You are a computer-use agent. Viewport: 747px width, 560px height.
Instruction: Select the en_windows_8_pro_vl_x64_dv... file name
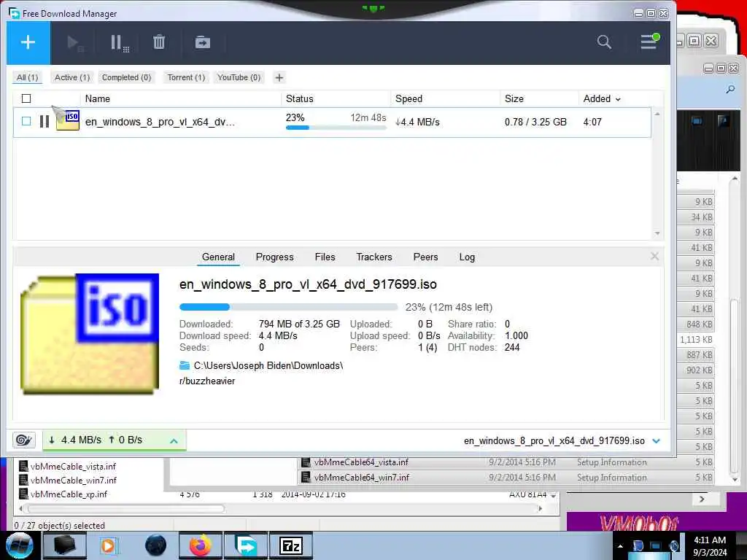click(x=160, y=122)
